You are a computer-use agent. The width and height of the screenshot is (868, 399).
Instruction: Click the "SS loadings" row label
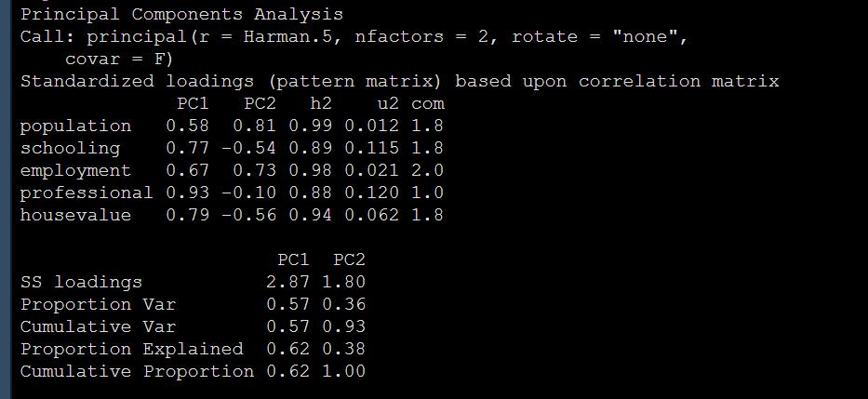[x=81, y=282]
